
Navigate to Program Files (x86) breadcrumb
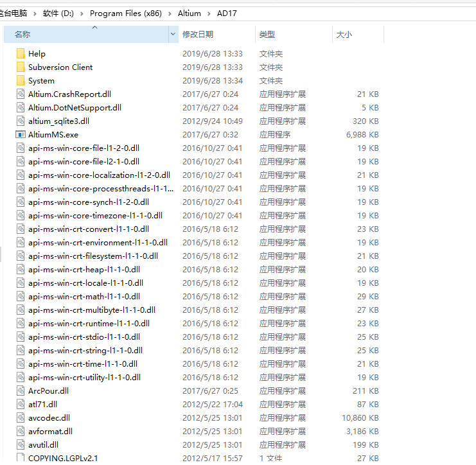point(126,13)
